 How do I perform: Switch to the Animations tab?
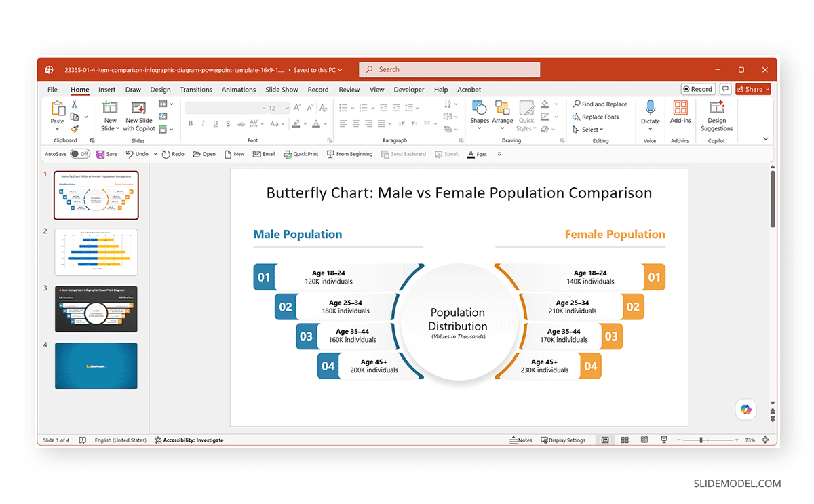[239, 90]
